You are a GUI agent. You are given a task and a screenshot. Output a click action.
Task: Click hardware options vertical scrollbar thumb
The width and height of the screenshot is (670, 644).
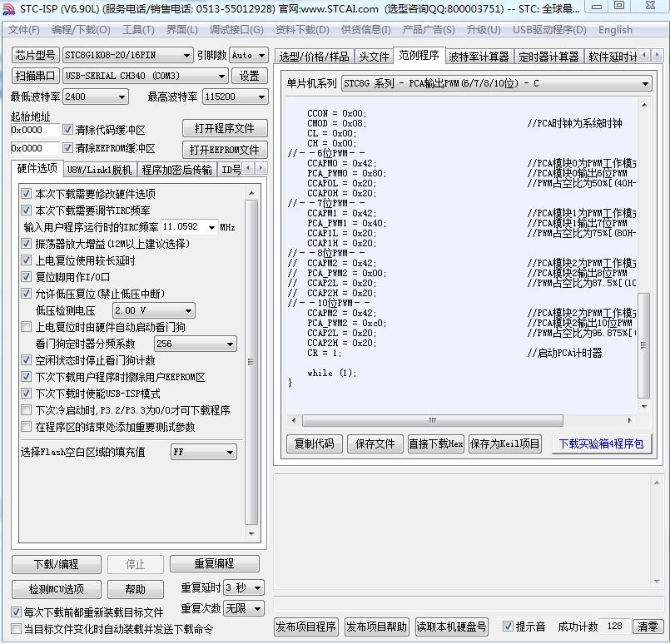(251, 362)
